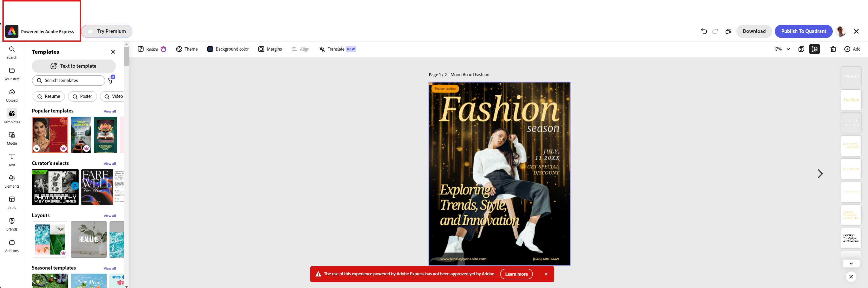The image size is (868, 288).
Task: Toggle the layers stack view button
Action: (814, 49)
